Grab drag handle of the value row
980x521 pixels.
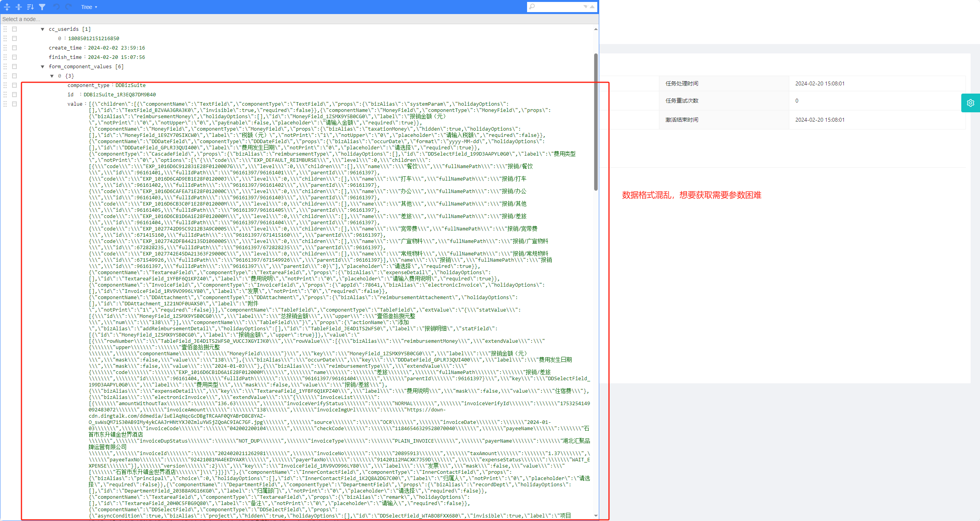coord(5,104)
